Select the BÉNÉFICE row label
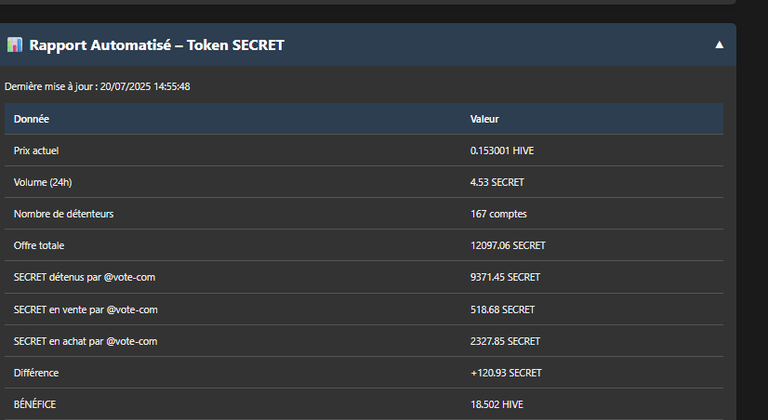This screenshot has width=768, height=420. coord(35,404)
